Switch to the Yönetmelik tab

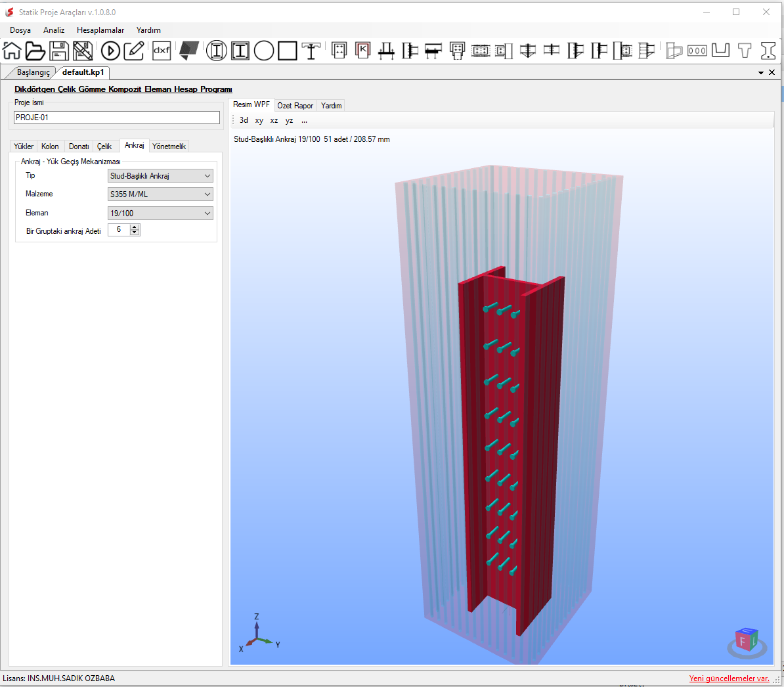[x=169, y=146]
